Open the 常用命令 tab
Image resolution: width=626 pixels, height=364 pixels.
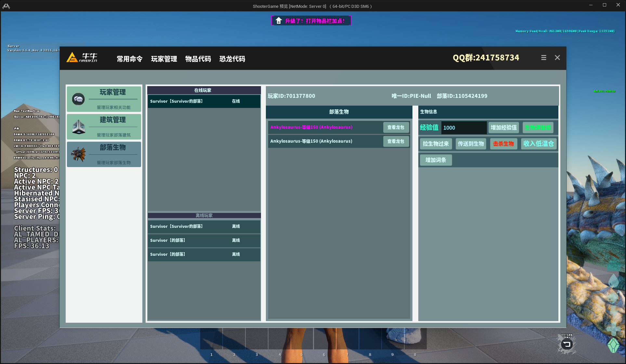[x=130, y=59]
